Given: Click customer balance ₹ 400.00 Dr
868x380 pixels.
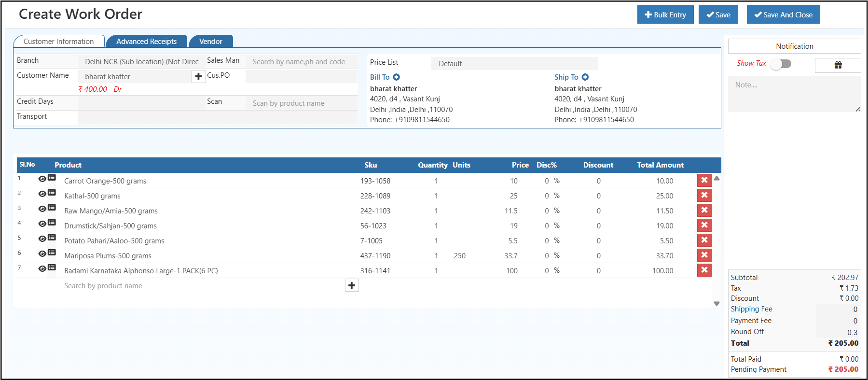Looking at the screenshot, I should (x=100, y=89).
